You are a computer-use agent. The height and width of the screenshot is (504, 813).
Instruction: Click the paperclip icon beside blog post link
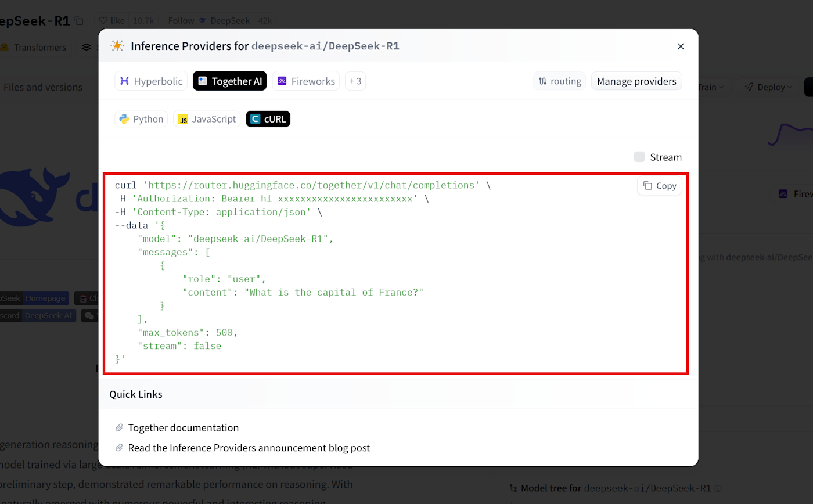120,448
